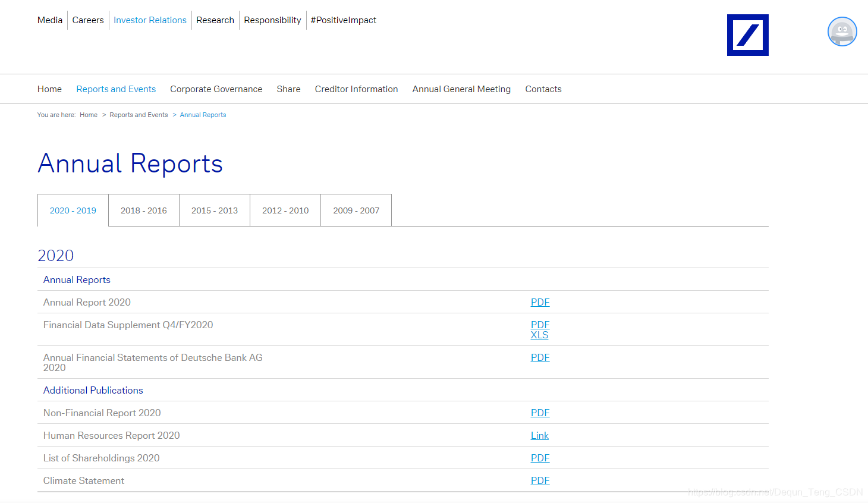This screenshot has height=503, width=868.
Task: Go to Corporate Governance
Action: point(216,89)
